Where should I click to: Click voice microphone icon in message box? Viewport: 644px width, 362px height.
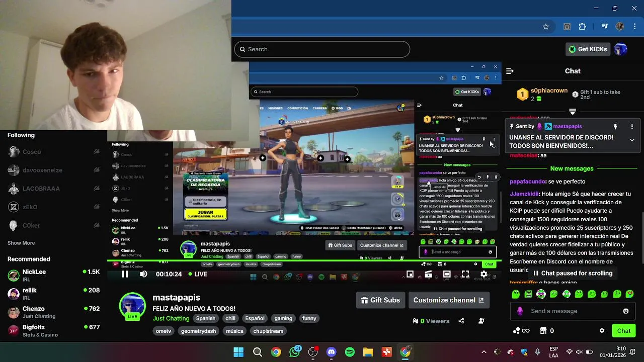[520, 311]
